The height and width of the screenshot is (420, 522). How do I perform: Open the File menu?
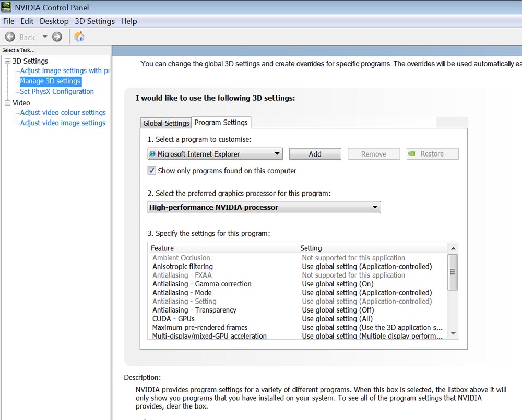point(9,21)
